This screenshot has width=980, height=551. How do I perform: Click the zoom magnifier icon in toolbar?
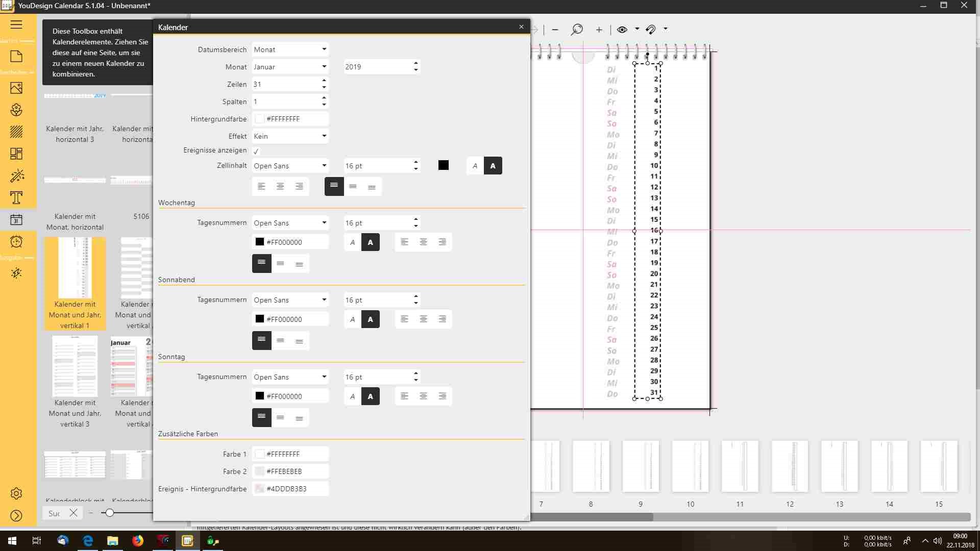(577, 30)
